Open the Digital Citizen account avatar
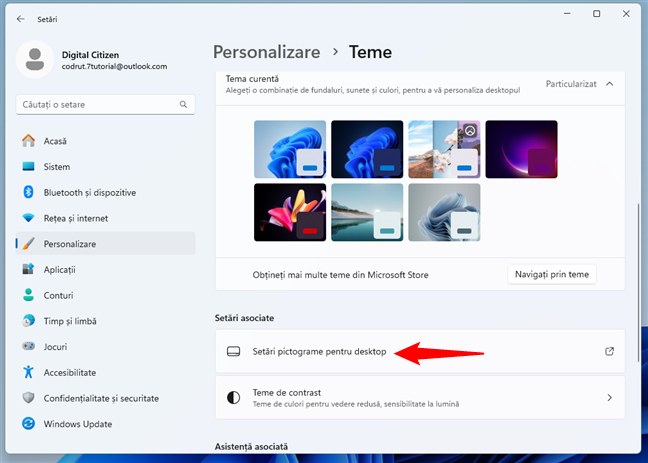Screen dimensions: 648x463 click(35, 60)
